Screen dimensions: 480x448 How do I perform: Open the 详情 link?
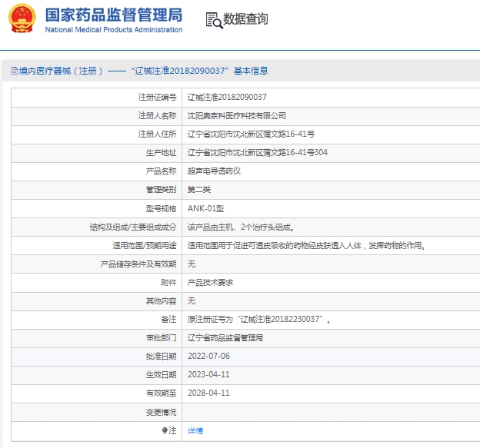point(195,430)
